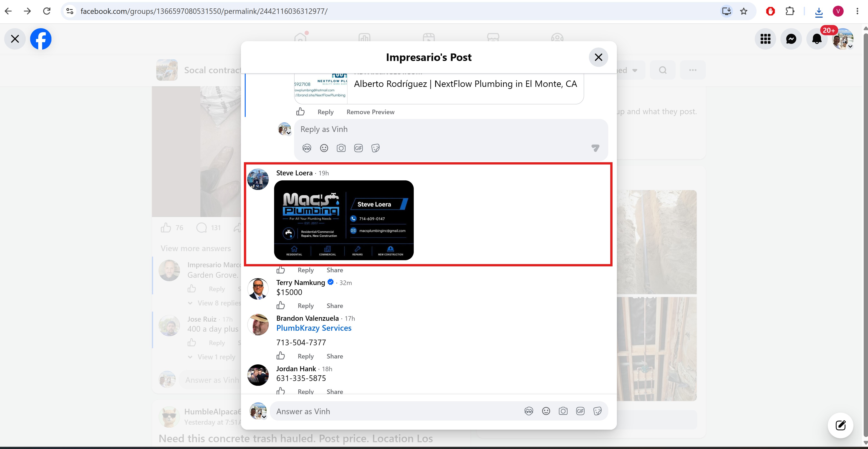The height and width of the screenshot is (449, 868).
Task: Close the Impresario's Post dialog
Action: click(x=598, y=57)
